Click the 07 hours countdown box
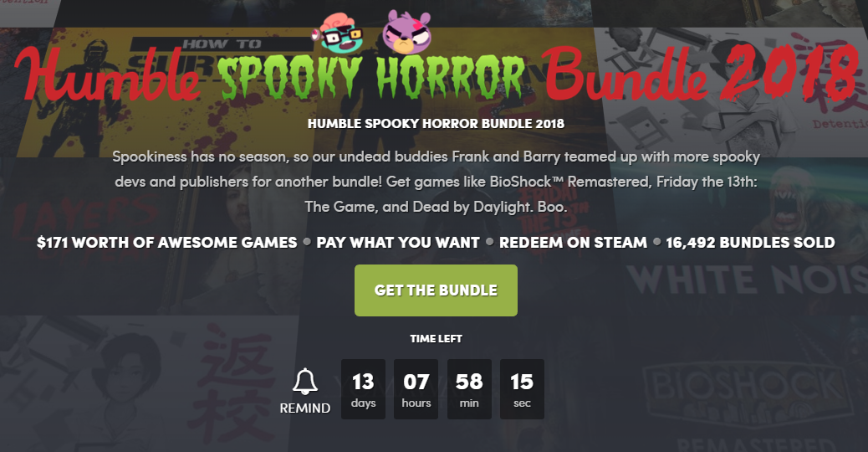The height and width of the screenshot is (452, 868). [416, 389]
